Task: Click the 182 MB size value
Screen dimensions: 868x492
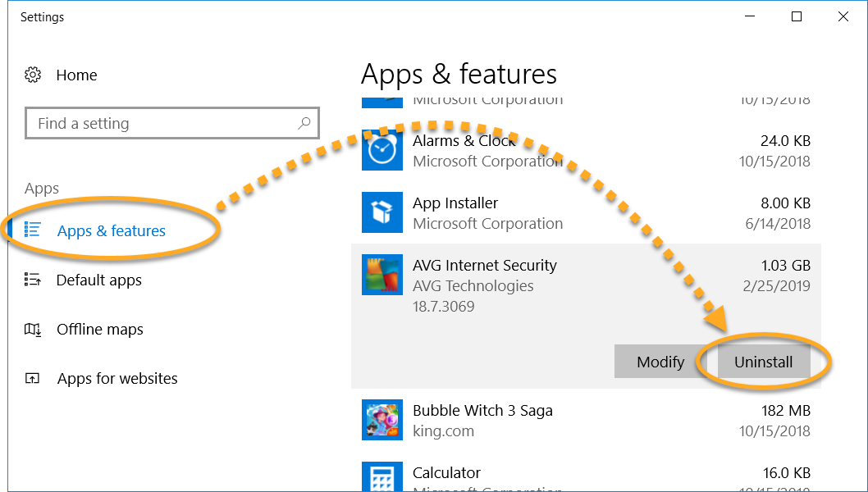Action: click(x=786, y=410)
